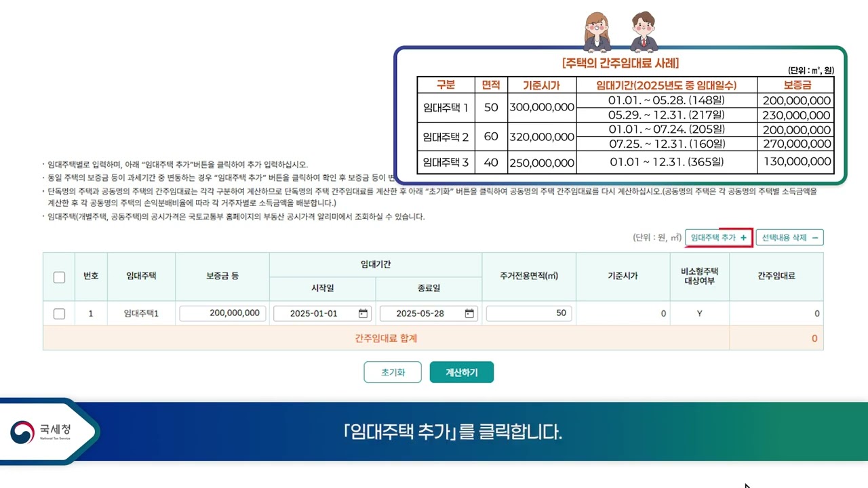Click the start date field 2025-01-01
The image size is (868, 488).
(x=323, y=314)
